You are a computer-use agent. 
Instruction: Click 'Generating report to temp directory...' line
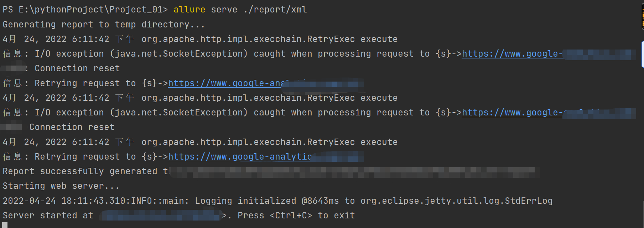coord(104,25)
